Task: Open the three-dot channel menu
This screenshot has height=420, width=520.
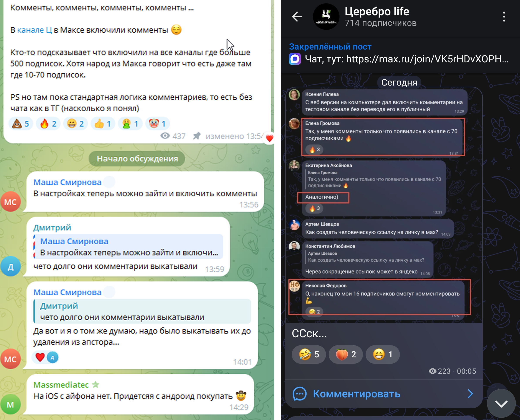Action: [504, 17]
